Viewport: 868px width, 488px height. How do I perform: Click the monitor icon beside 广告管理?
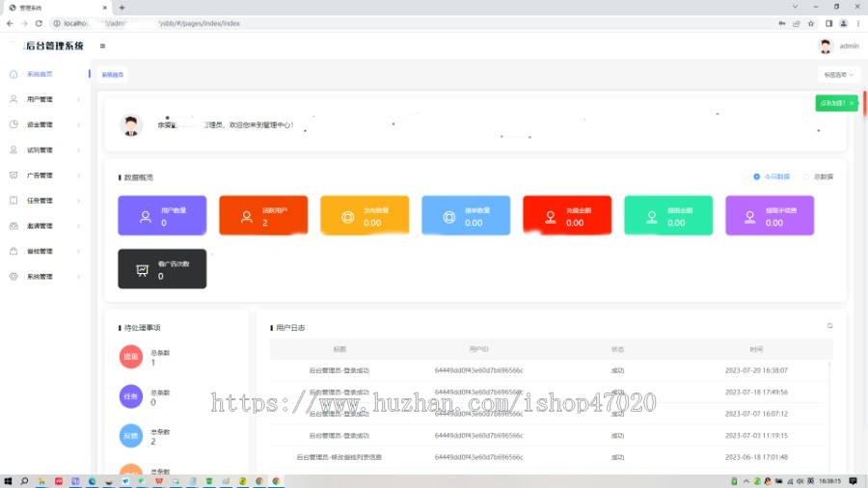[14, 176]
